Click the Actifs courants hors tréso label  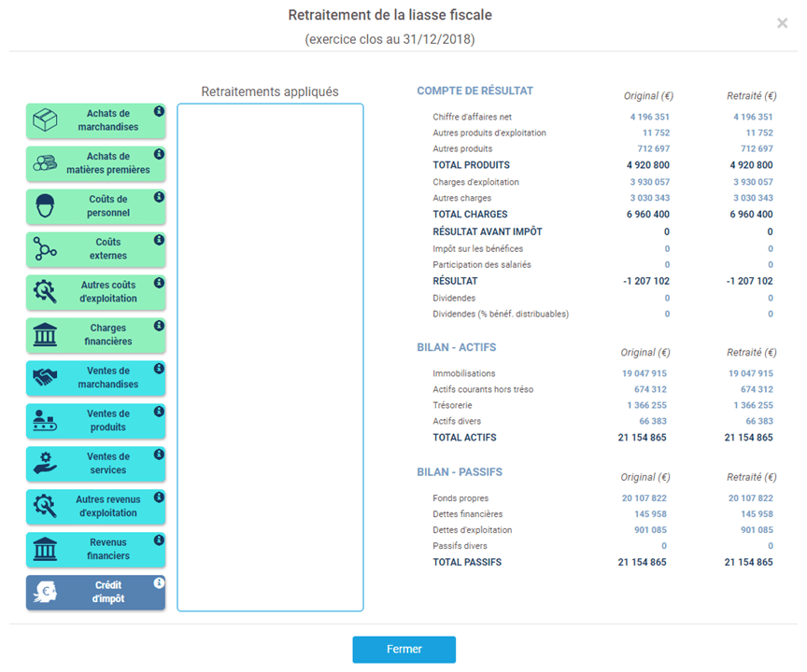[483, 389]
